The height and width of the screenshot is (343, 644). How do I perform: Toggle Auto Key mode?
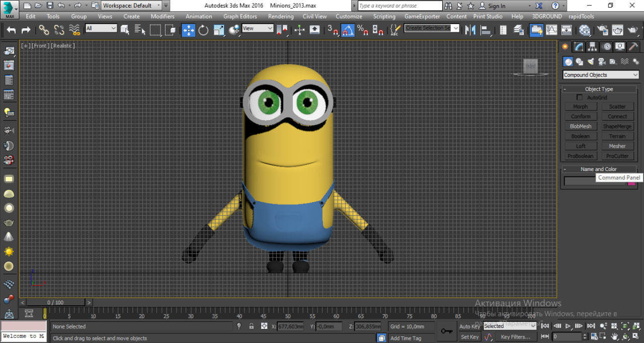click(469, 326)
